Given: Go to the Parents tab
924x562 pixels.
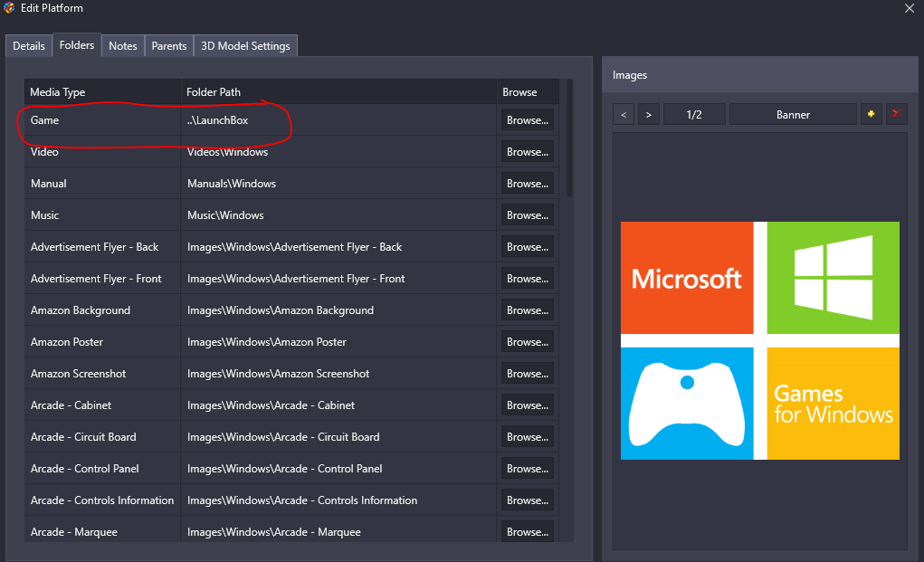Looking at the screenshot, I should [x=169, y=46].
